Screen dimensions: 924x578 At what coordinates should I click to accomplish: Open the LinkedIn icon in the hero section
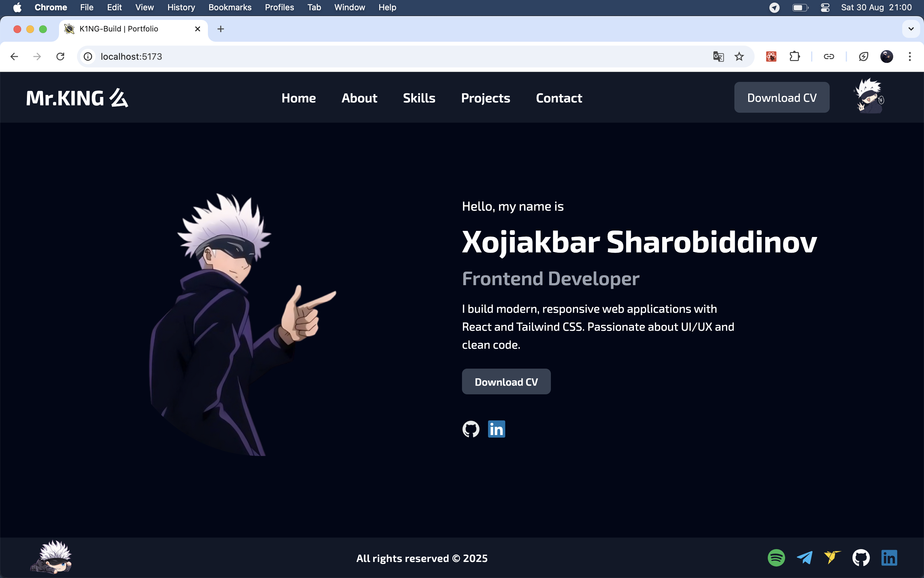(x=496, y=429)
